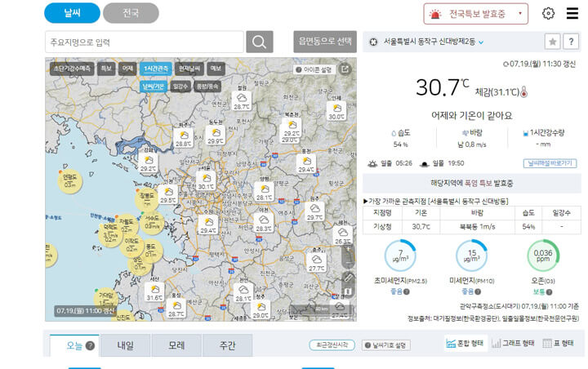This screenshot has height=369, width=588.
Task: Click the map type icon below ruler
Action: (x=349, y=291)
